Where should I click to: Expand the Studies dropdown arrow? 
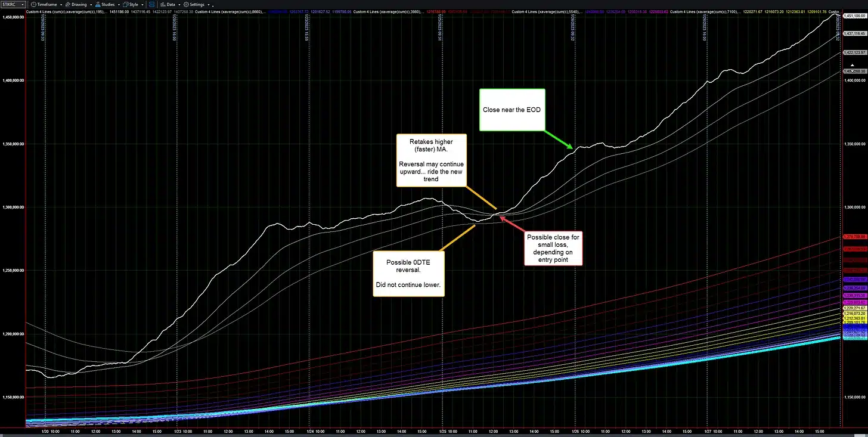point(119,5)
